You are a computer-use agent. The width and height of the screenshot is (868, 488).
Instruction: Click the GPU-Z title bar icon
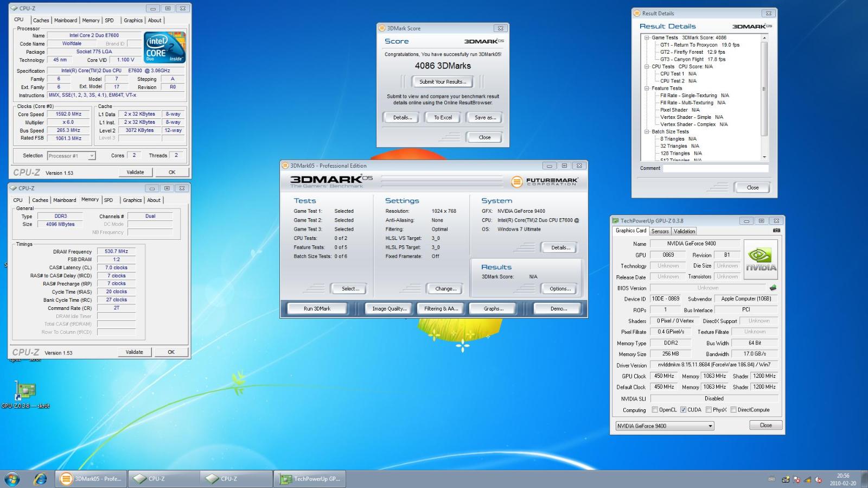pyautogui.click(x=615, y=221)
